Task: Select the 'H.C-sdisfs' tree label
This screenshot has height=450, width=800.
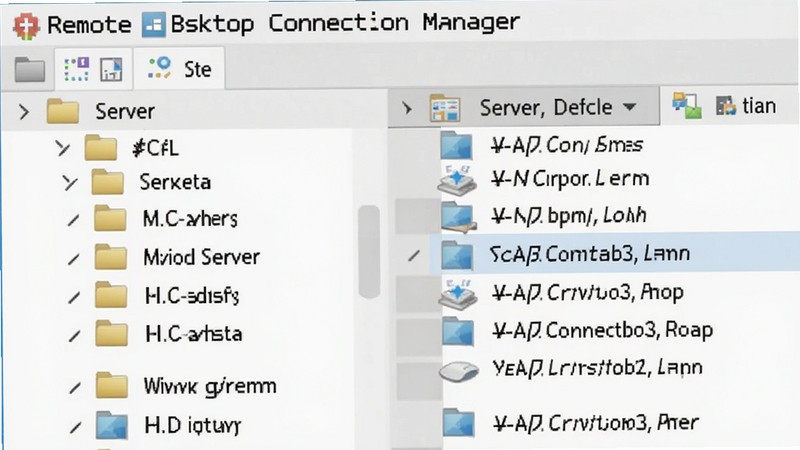Action: [x=192, y=296]
